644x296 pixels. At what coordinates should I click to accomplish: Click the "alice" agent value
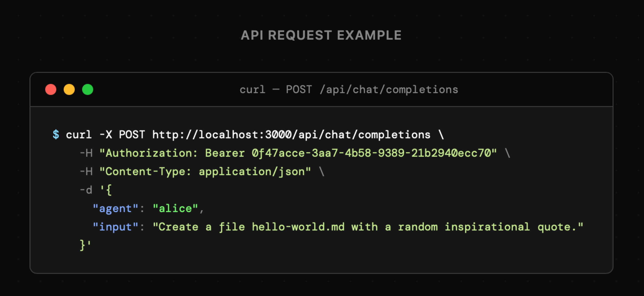click(175, 209)
